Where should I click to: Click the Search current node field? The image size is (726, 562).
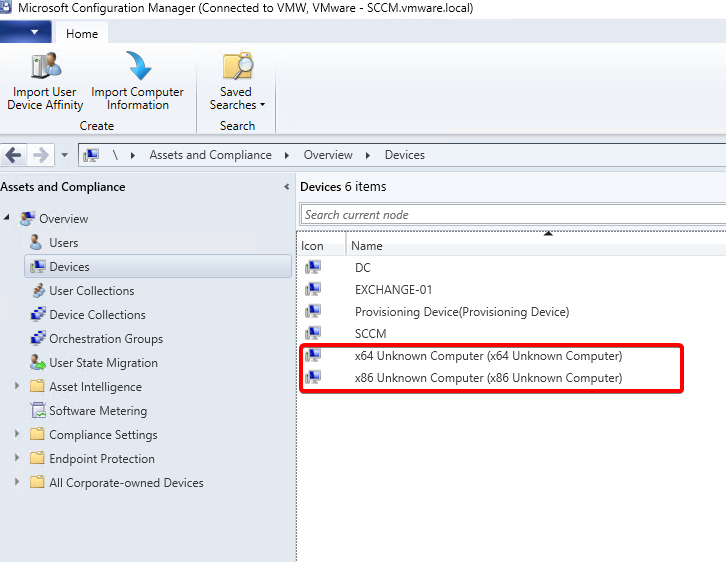[x=510, y=215]
